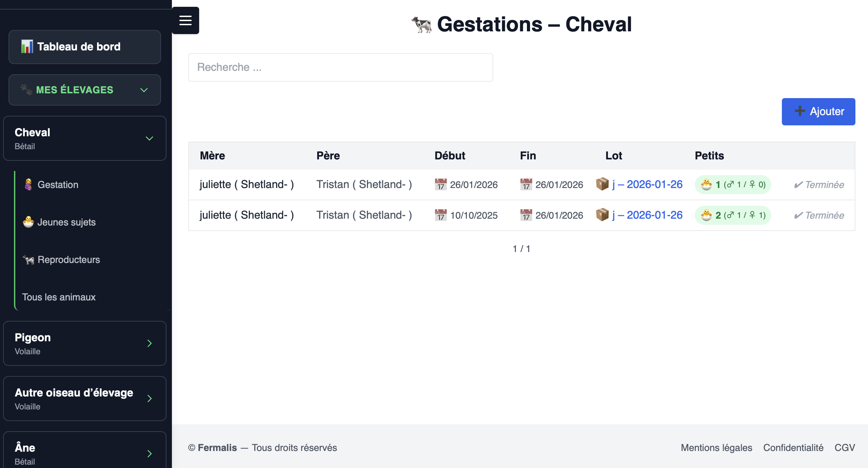Select the Reproducteurs cow icon

point(29,259)
